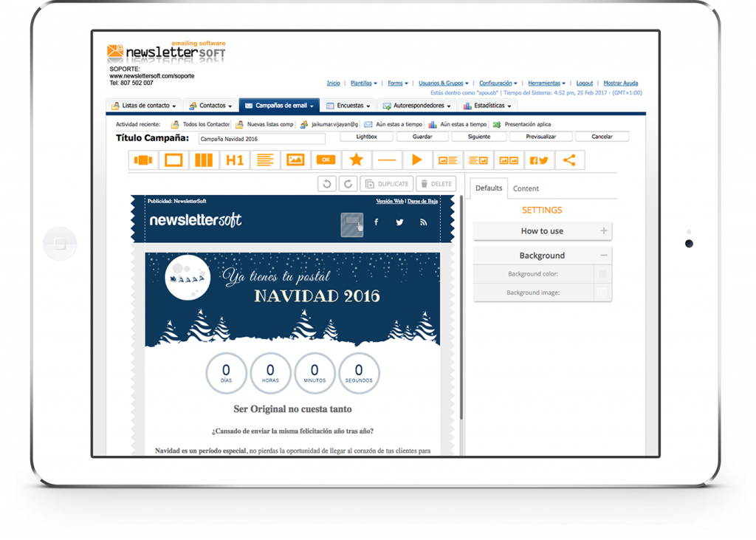Image resolution: width=756 pixels, height=540 pixels.
Task: Open recent item Nuevas listas comp
Action: 265,125
